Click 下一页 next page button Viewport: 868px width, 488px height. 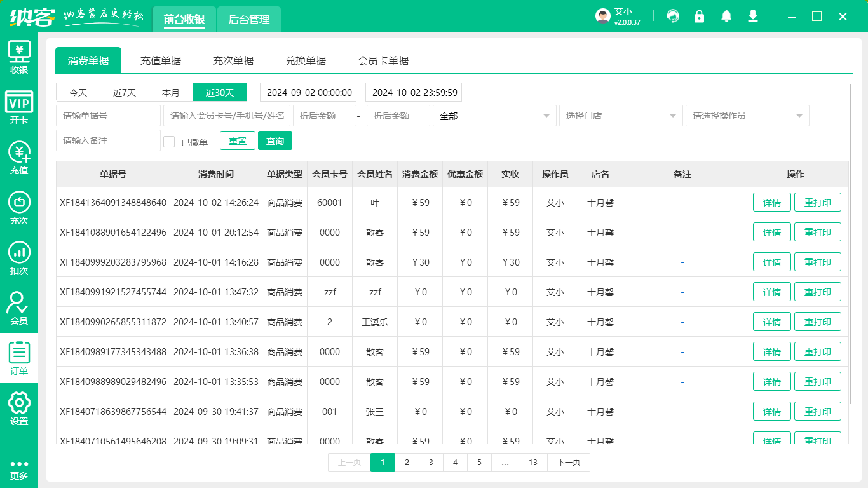click(569, 463)
